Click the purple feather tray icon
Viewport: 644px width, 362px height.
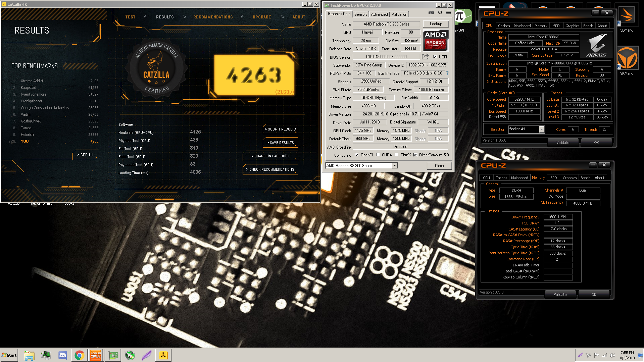(580, 355)
